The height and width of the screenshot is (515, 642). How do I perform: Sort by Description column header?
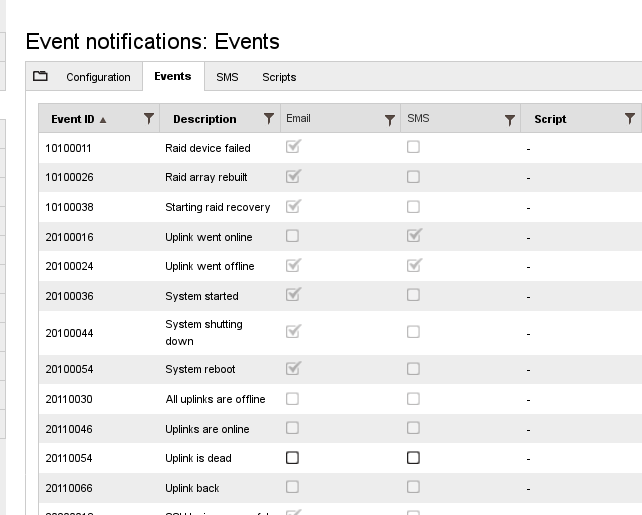click(205, 119)
